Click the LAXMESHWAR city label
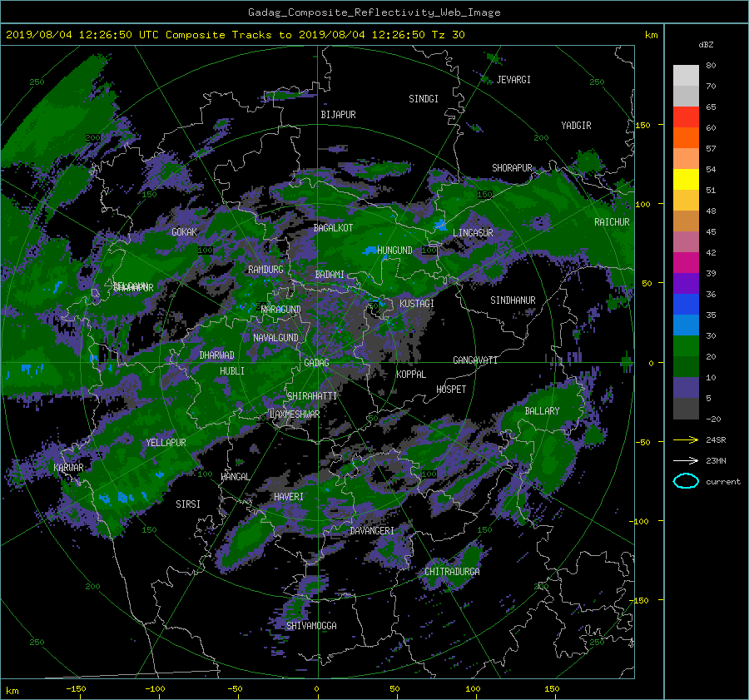The width and height of the screenshot is (749, 700). pyautogui.click(x=295, y=415)
